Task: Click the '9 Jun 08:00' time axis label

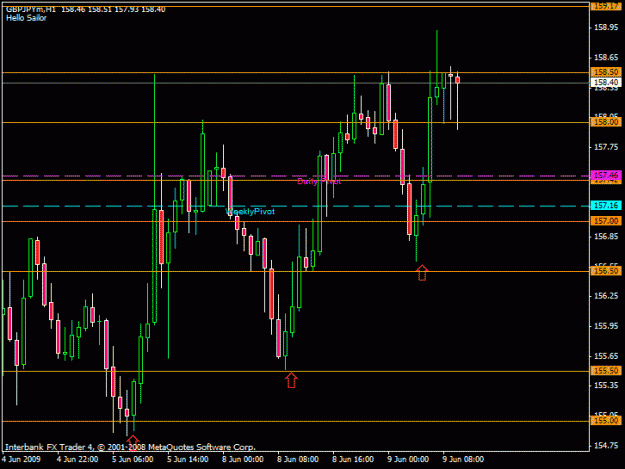Action: 463,459
